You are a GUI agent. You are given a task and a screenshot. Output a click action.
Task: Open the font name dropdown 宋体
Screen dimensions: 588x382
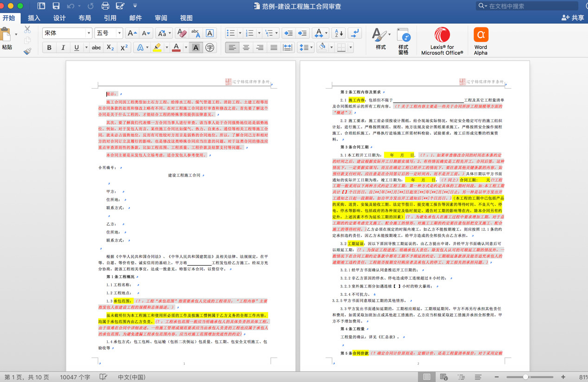pyautogui.click(x=88, y=33)
